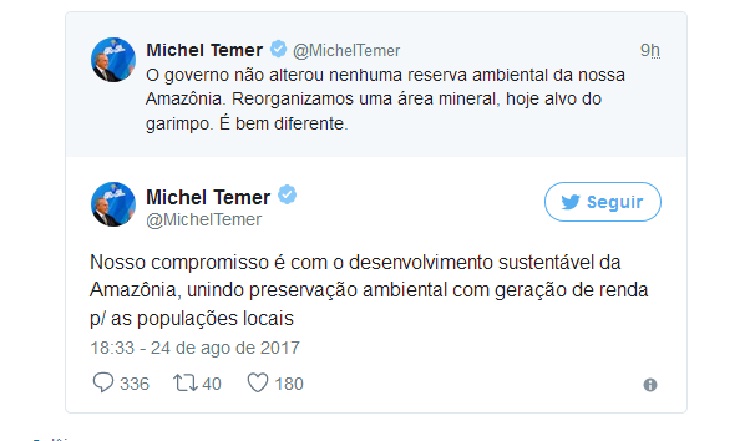This screenshot has width=750, height=441.
Task: Click @MichelTemer handle in the top tweet
Action: [x=346, y=51]
